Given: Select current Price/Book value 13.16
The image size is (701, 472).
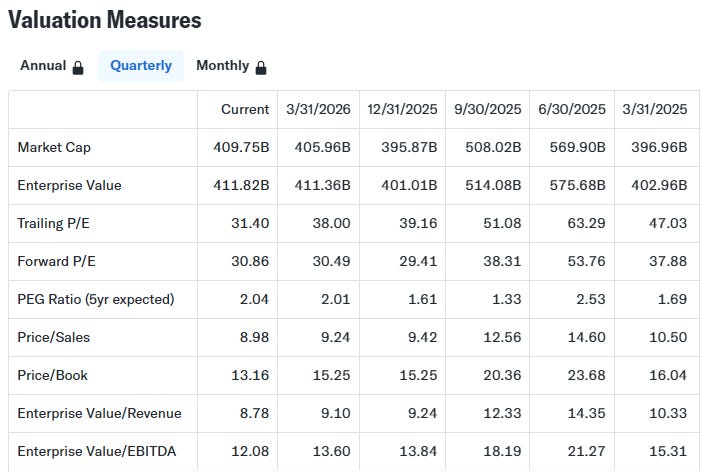Looking at the screenshot, I should coord(250,375).
